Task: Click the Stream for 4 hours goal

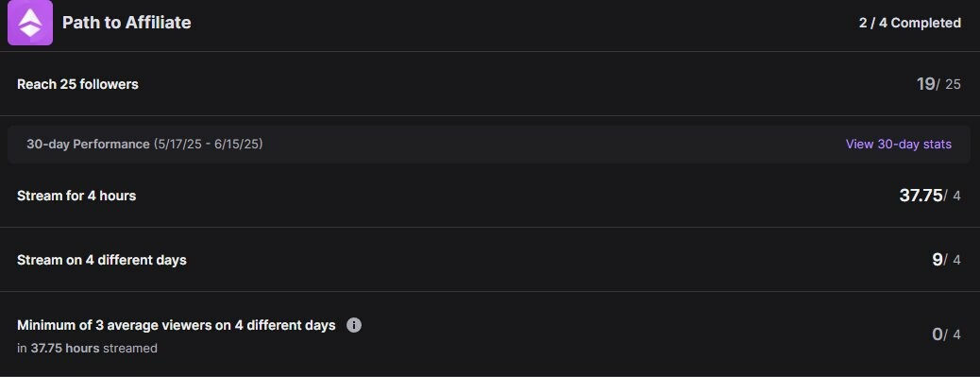Action: pyautogui.click(x=76, y=196)
